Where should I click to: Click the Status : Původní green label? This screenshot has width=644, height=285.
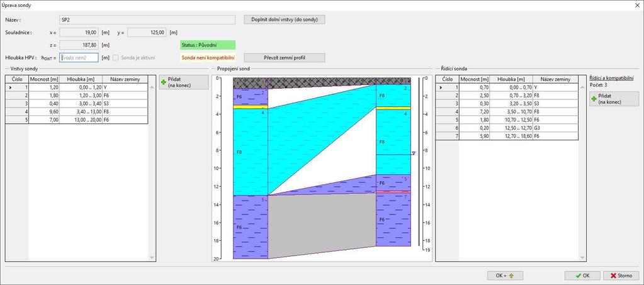click(208, 45)
